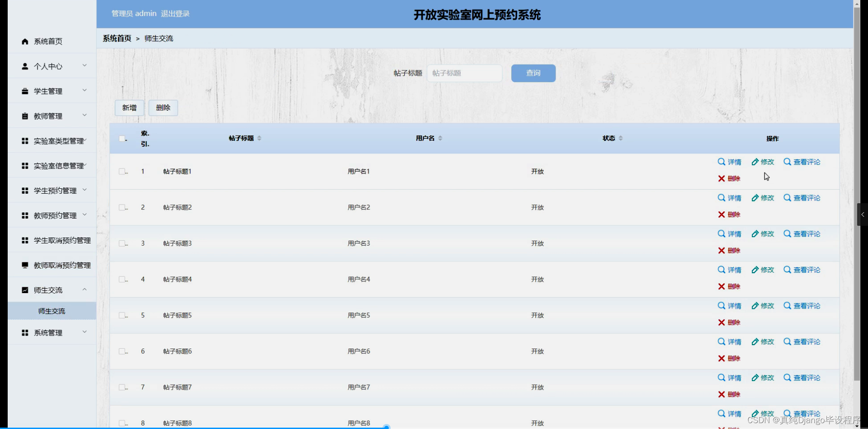Check the row checkbox for 帖子标题4
The height and width of the screenshot is (429, 868).
(122, 279)
